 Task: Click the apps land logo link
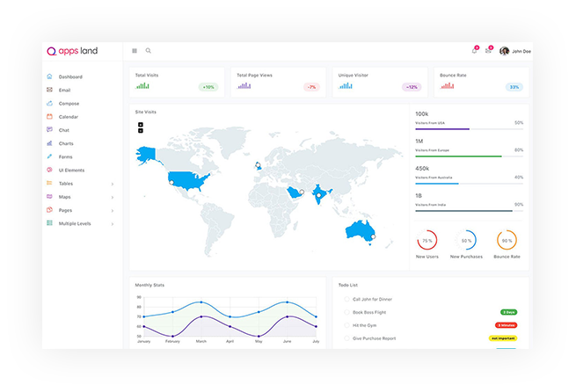(73, 51)
